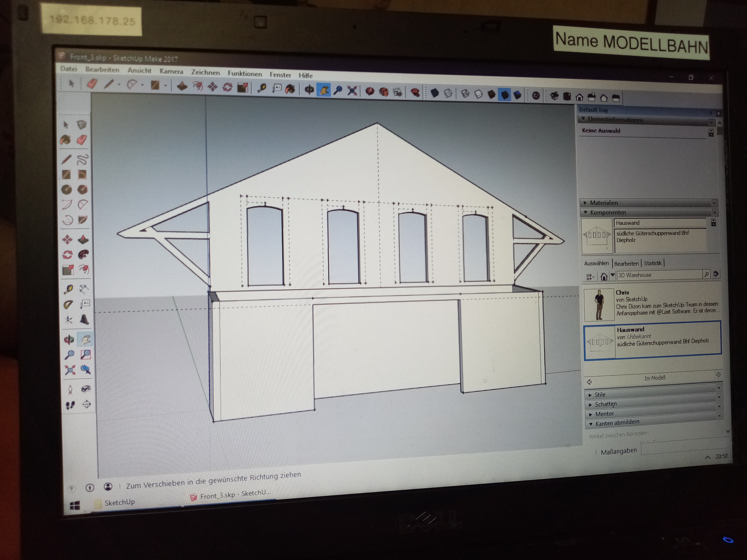Expand the Materialien panel
747x560 pixels.
(604, 203)
